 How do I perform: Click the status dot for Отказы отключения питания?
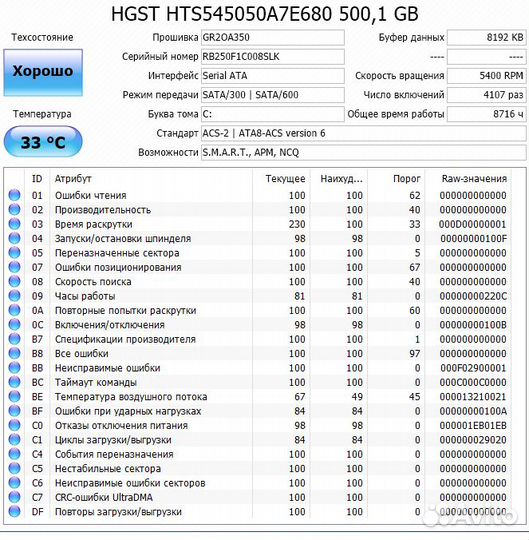[x=14, y=425]
